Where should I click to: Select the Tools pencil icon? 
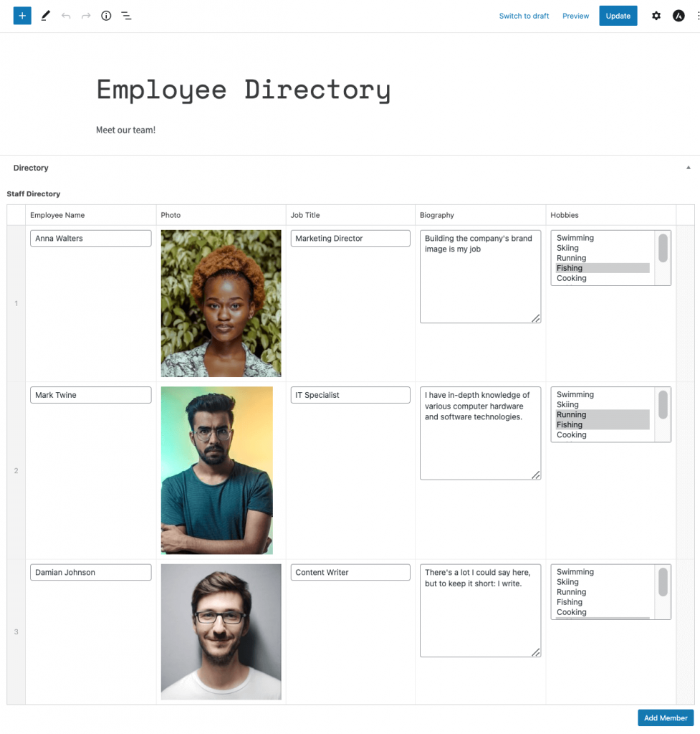point(45,16)
